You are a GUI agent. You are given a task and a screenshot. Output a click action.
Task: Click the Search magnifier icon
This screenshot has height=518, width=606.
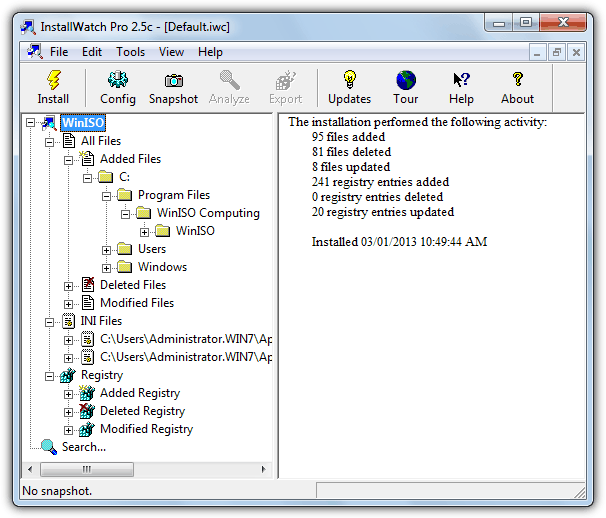tap(49, 447)
